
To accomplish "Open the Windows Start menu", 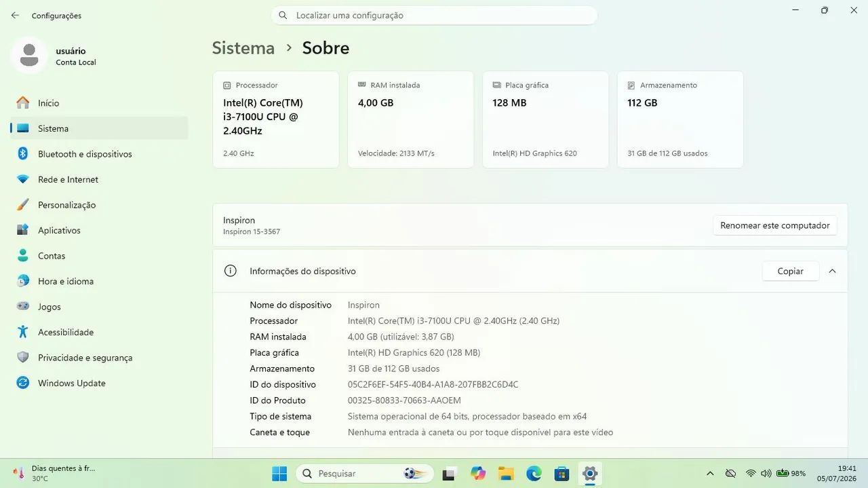I will pos(279,473).
